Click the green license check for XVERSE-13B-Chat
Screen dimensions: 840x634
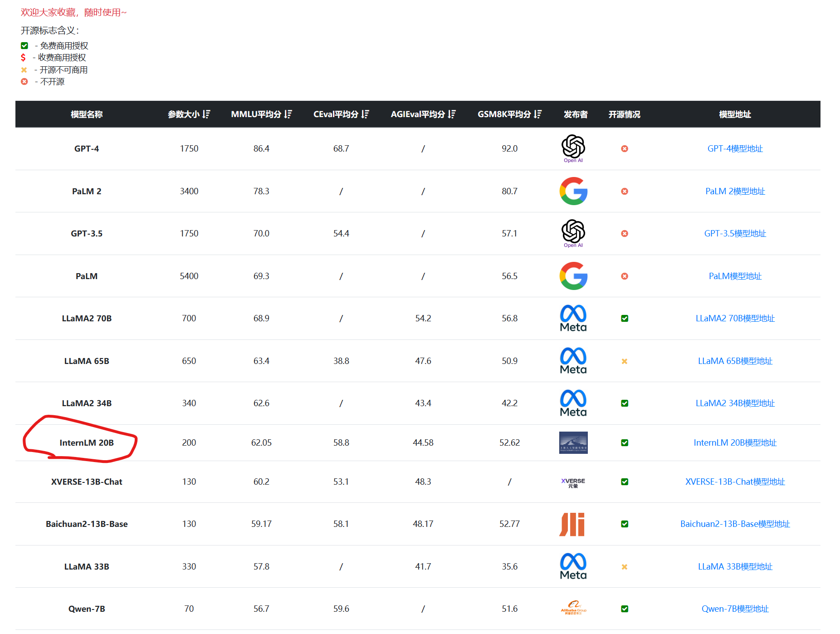[x=625, y=482]
